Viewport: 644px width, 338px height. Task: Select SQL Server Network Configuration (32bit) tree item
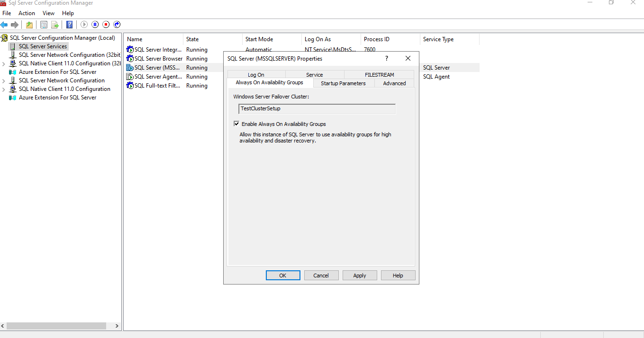tap(70, 55)
